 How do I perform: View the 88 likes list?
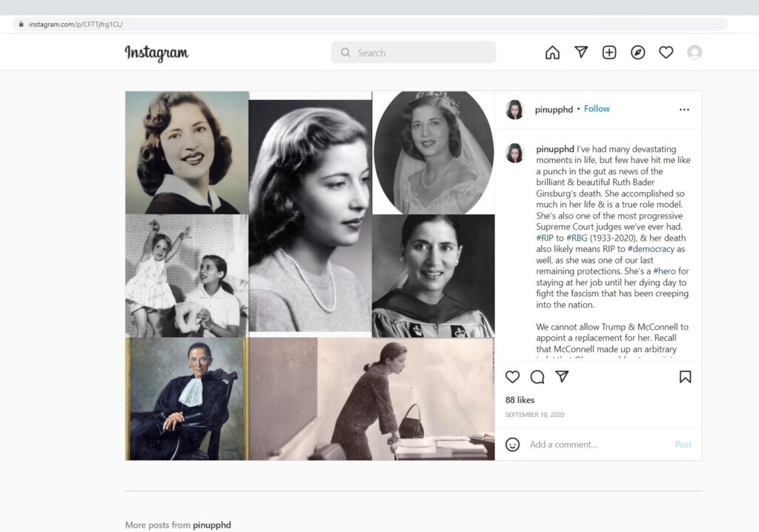(x=520, y=400)
